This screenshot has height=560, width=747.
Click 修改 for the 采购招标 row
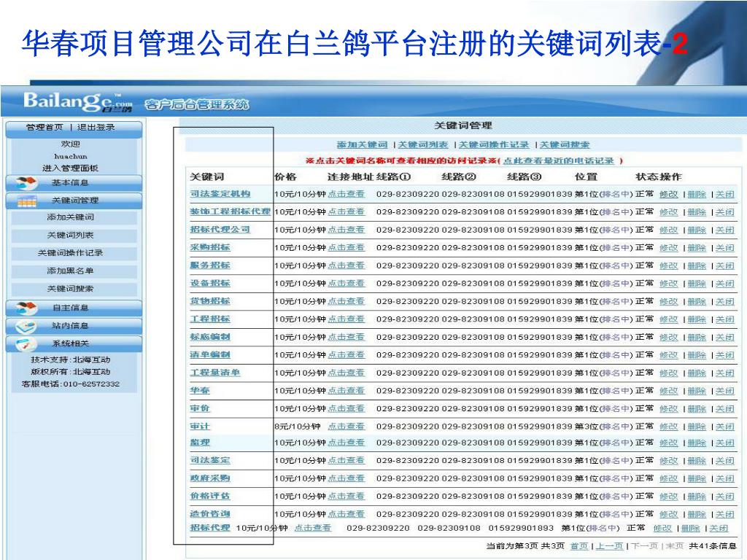[x=668, y=248]
